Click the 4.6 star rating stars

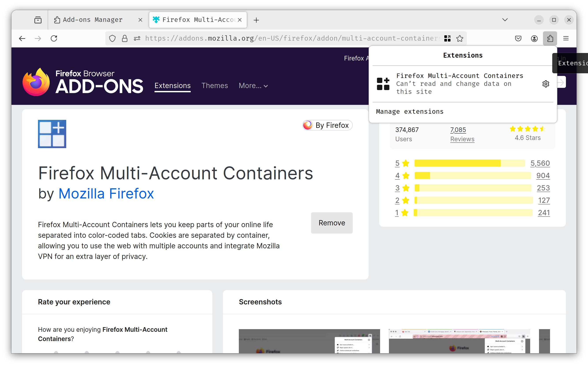point(527,129)
